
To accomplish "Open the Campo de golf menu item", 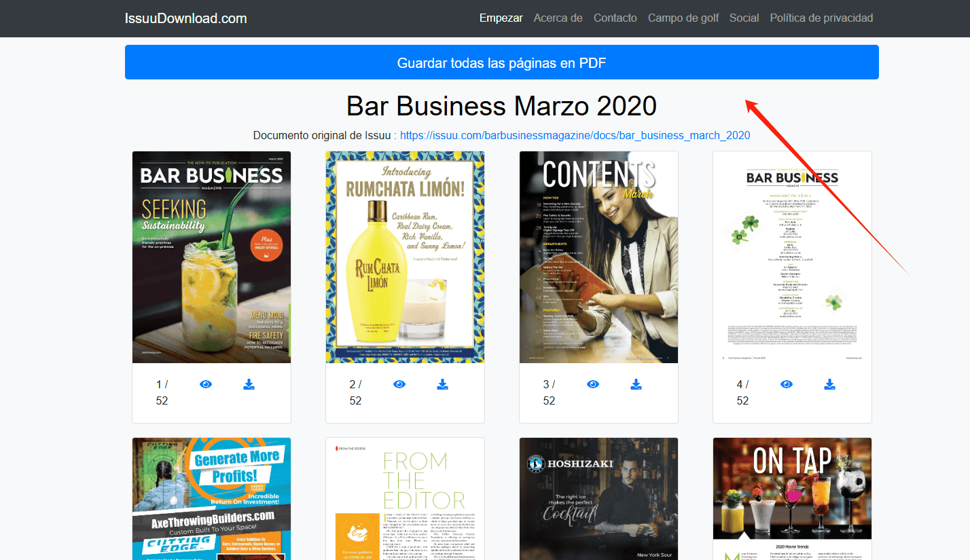I will [683, 18].
